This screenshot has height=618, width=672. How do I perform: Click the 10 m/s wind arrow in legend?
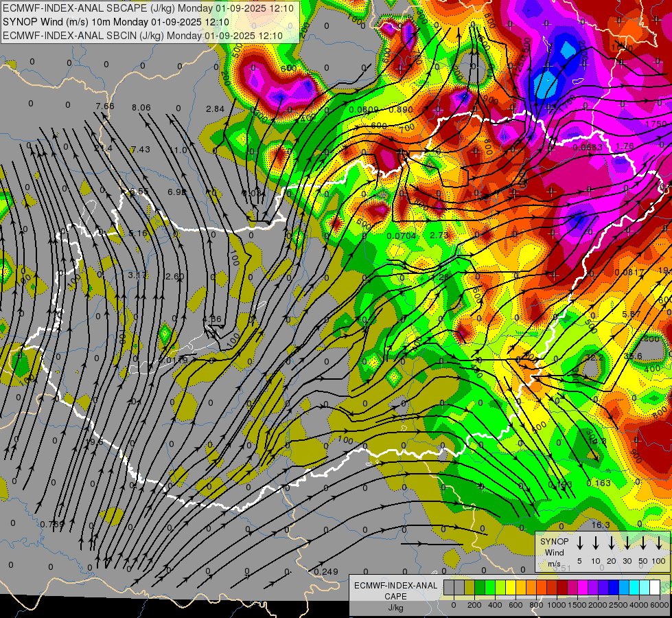(x=595, y=543)
